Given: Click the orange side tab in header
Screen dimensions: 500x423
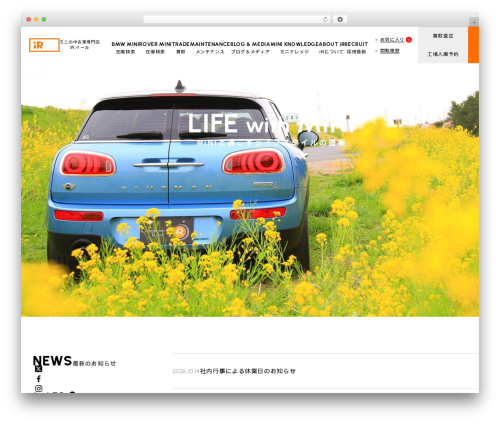Looking at the screenshot, I should coord(473,45).
